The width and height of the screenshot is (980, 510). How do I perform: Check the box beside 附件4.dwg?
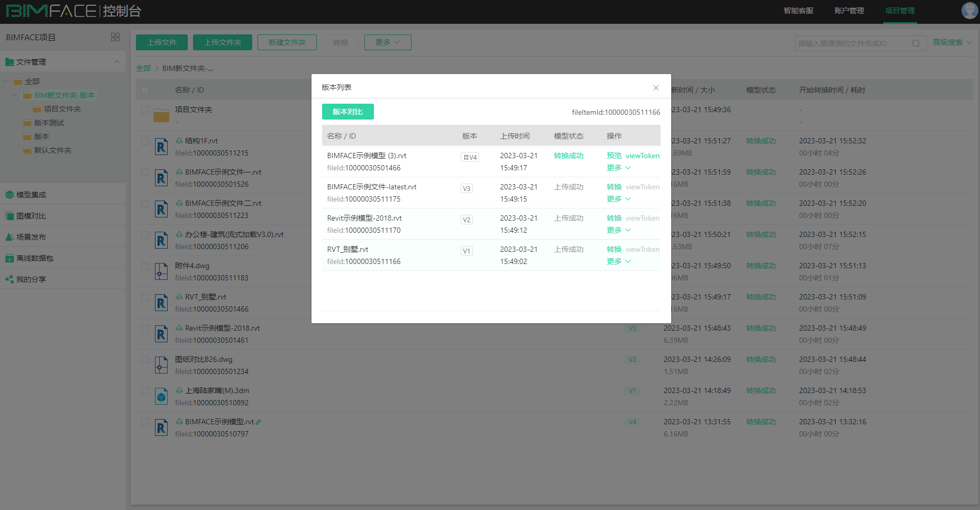pyautogui.click(x=145, y=266)
